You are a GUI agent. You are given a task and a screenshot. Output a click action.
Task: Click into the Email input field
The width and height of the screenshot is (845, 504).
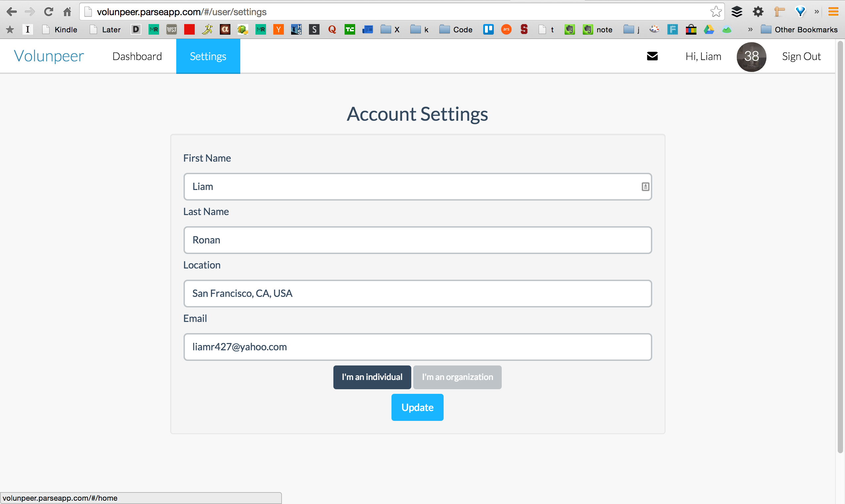coord(417,347)
